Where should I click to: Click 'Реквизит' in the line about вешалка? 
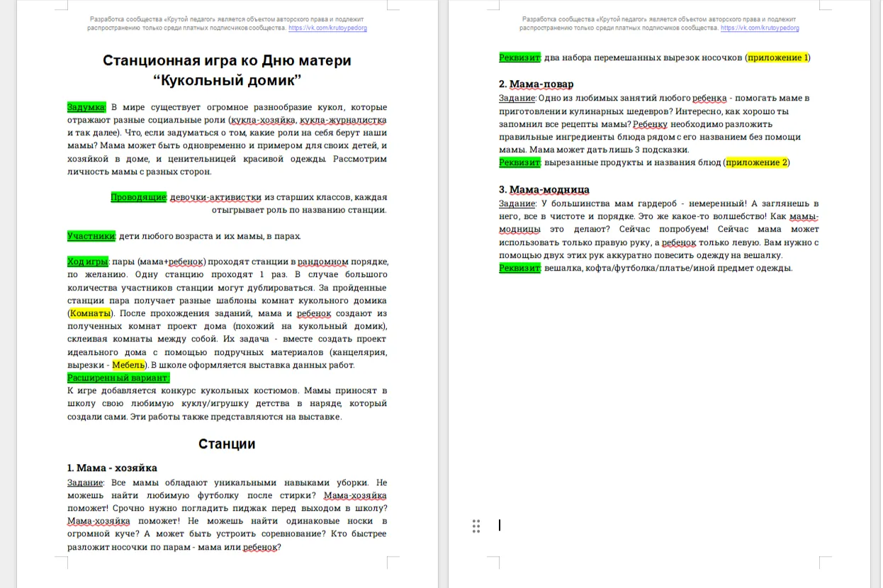coord(519,268)
